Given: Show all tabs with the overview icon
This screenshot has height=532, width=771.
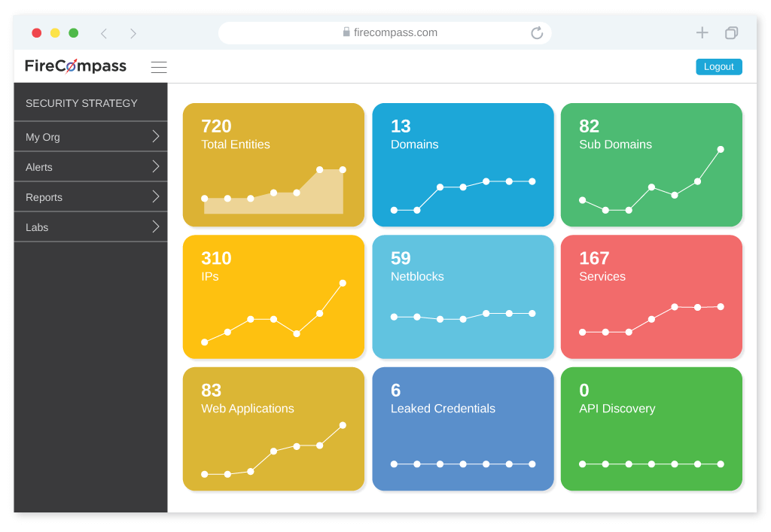Looking at the screenshot, I should (x=732, y=33).
